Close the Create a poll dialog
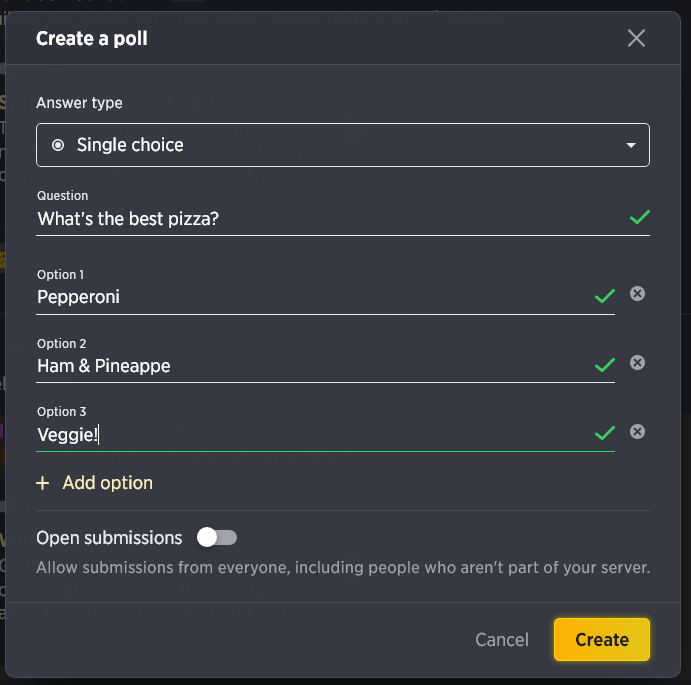Viewport: 691px width, 685px height. coord(636,38)
